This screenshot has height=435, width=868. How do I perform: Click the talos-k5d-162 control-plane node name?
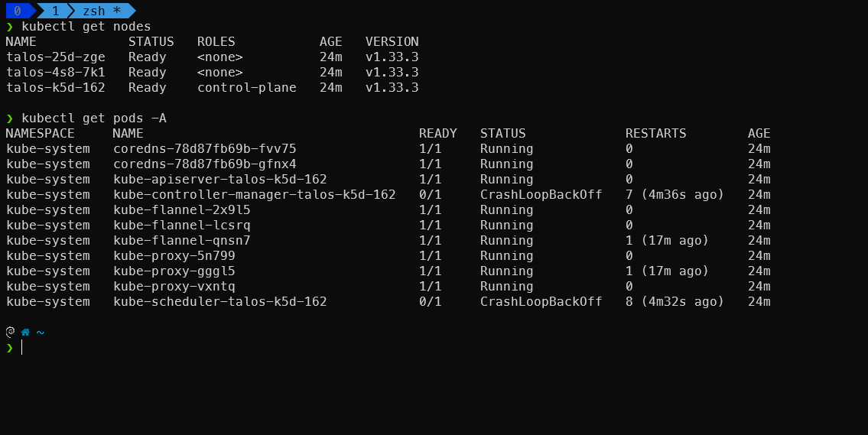pyautogui.click(x=55, y=87)
